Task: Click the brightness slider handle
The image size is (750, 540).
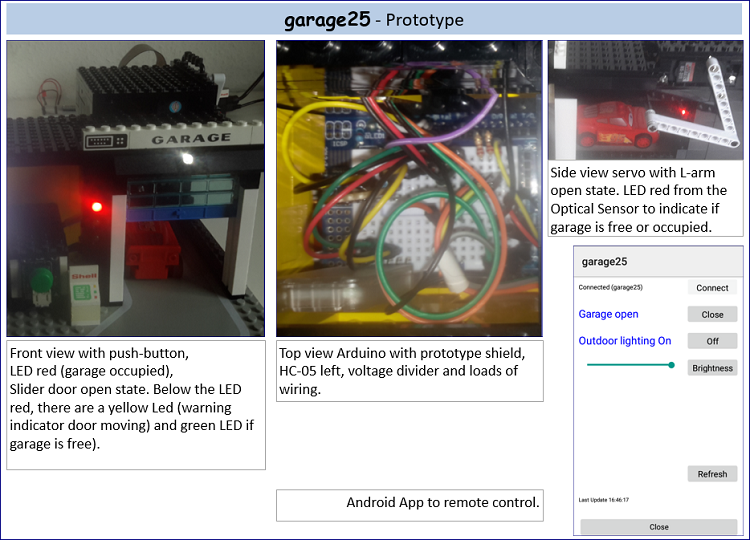Action: (672, 365)
